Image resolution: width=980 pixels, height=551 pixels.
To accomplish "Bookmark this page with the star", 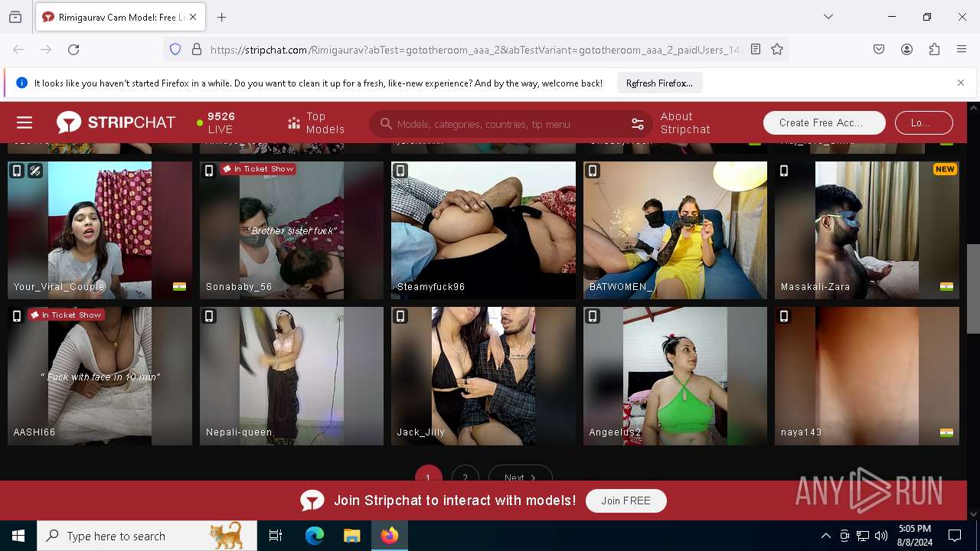I will [777, 49].
